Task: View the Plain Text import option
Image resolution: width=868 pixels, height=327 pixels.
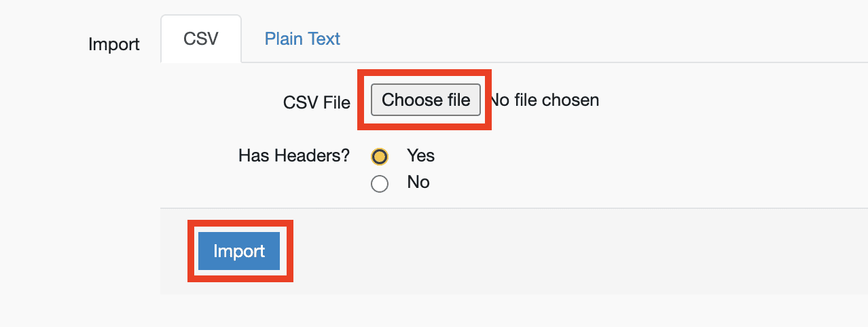Action: click(302, 39)
